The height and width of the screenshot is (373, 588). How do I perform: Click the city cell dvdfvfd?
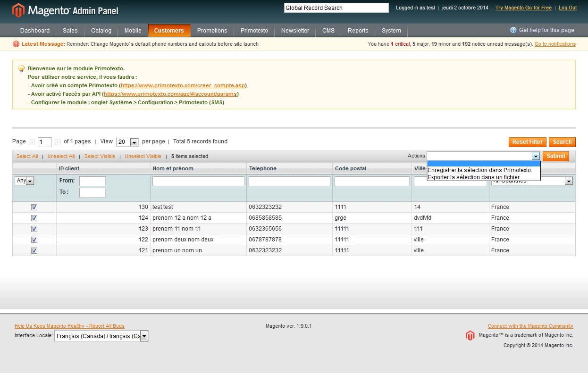coord(422,218)
